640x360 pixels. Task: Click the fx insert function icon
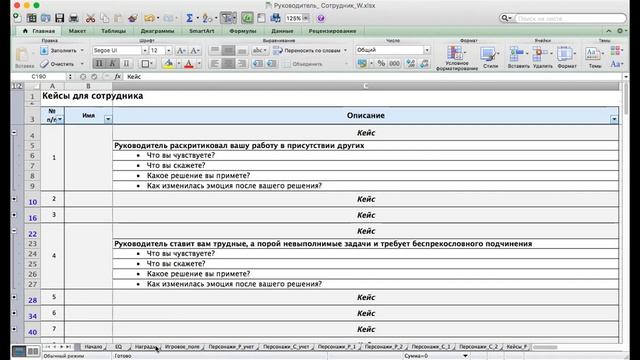click(x=118, y=76)
